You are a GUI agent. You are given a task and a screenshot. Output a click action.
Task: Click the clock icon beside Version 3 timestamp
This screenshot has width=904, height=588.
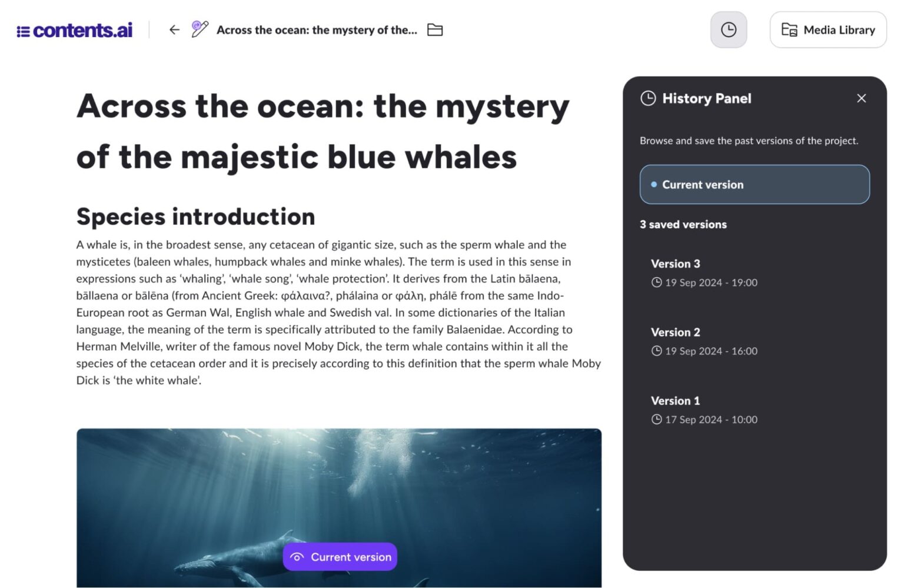tap(656, 283)
